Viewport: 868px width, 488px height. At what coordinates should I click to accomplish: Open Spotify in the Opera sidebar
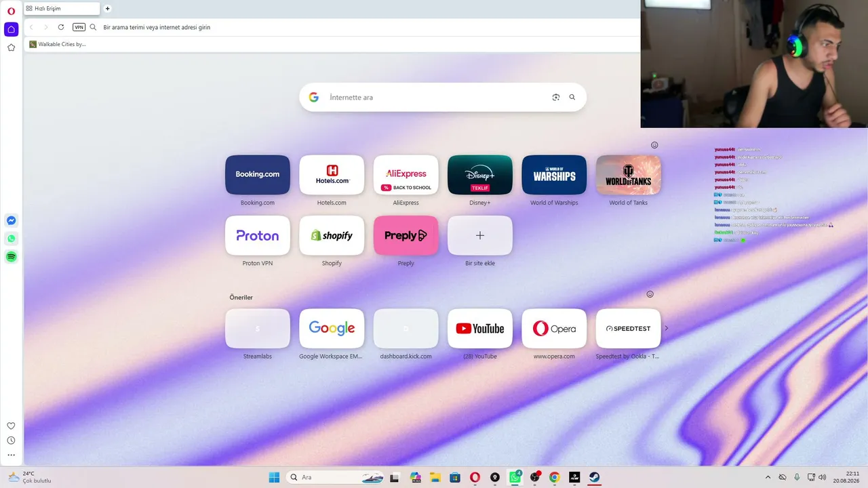point(11,257)
